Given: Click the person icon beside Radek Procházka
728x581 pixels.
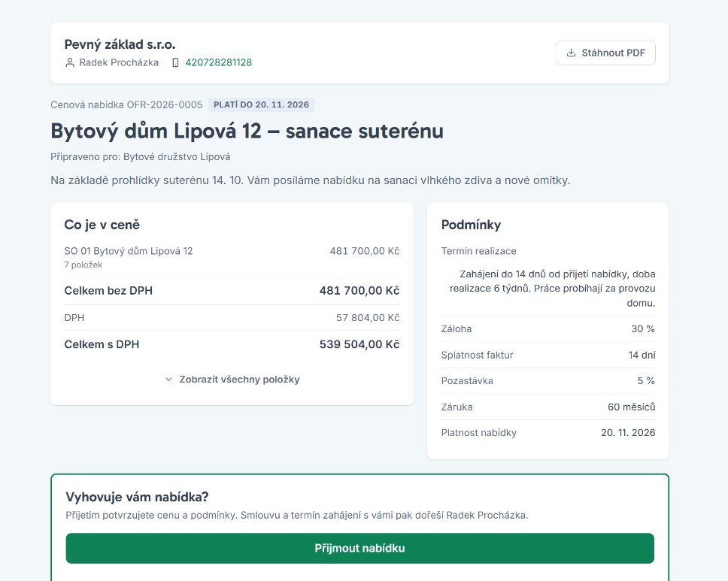Looking at the screenshot, I should [x=70, y=62].
